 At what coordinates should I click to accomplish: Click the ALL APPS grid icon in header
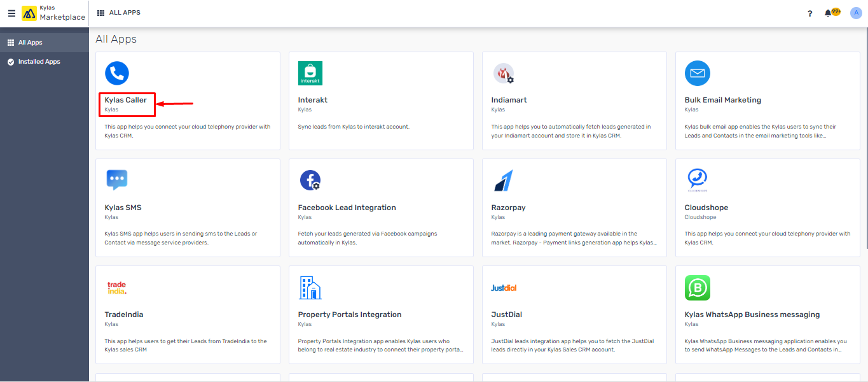pyautogui.click(x=100, y=13)
